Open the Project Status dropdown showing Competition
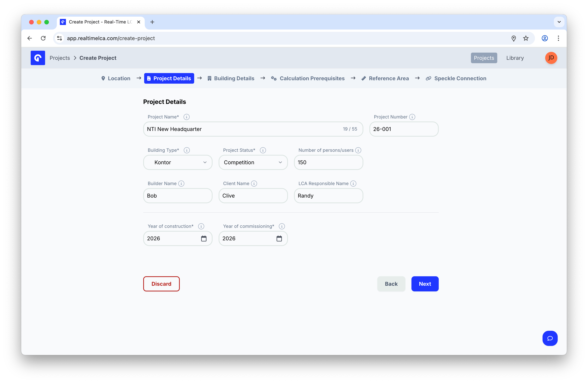This screenshot has width=588, height=383. tap(253, 162)
